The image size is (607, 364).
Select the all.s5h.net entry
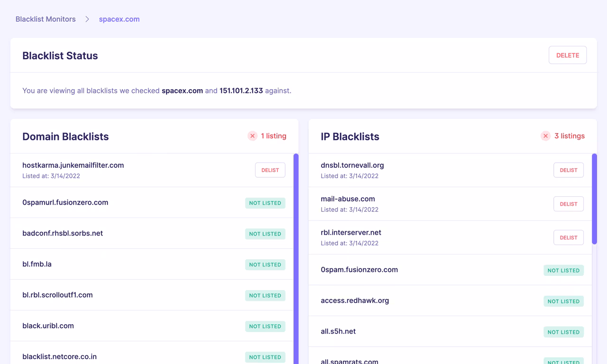[427, 331]
